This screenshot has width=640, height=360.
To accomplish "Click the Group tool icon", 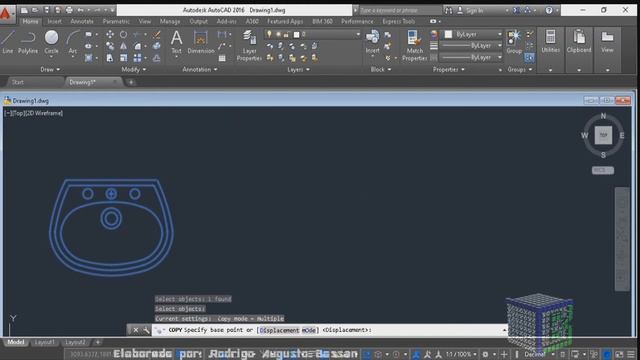I will [514, 42].
